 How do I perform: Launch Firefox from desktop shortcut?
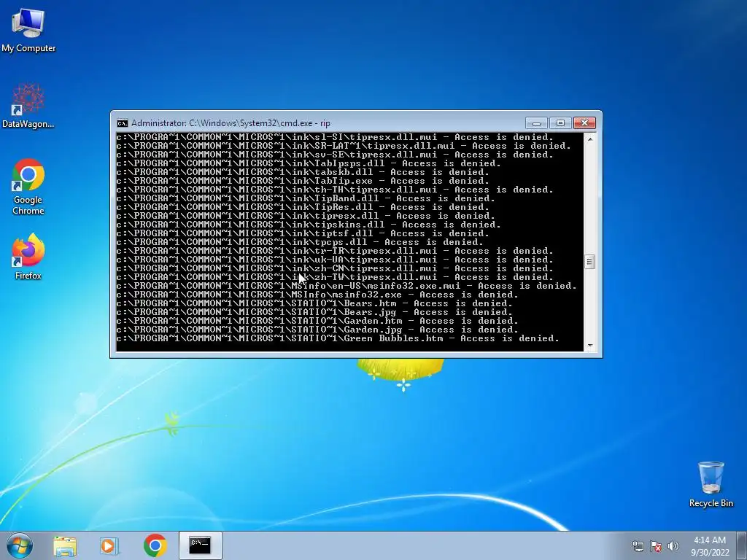pos(28,256)
